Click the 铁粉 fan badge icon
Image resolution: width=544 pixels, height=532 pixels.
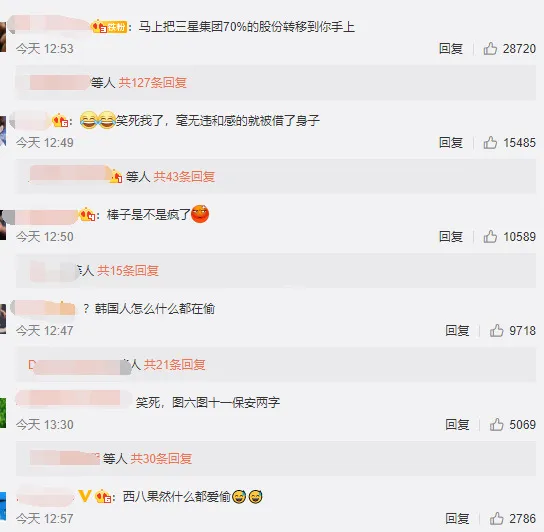point(109,27)
